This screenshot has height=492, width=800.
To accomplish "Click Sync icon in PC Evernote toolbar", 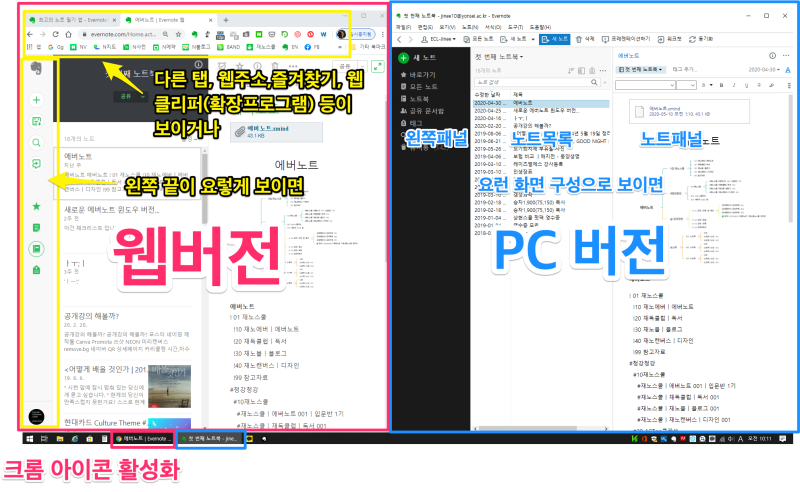I will click(701, 39).
